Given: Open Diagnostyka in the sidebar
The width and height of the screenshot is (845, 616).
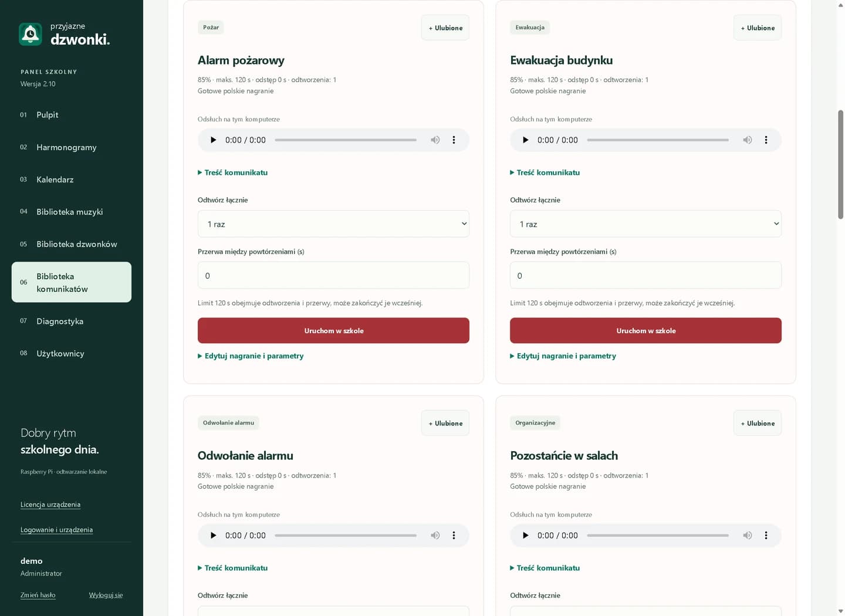Looking at the screenshot, I should [x=72, y=321].
